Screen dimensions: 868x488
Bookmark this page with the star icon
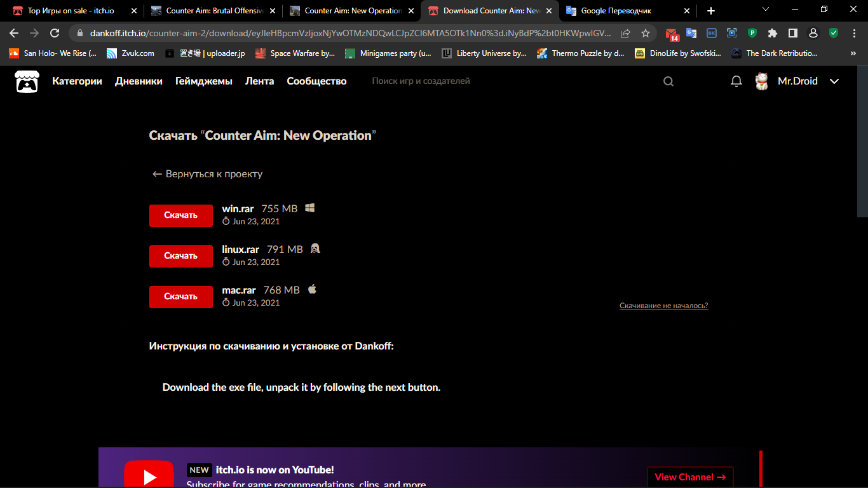tap(646, 33)
